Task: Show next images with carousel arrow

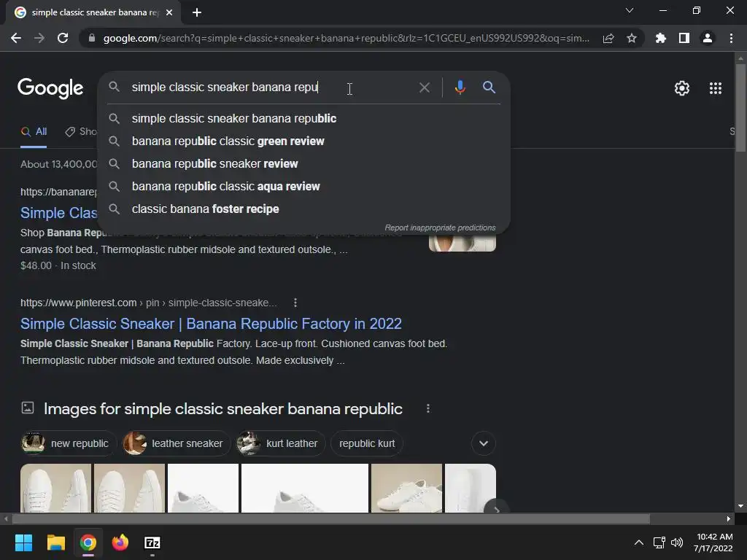Action: [x=496, y=508]
